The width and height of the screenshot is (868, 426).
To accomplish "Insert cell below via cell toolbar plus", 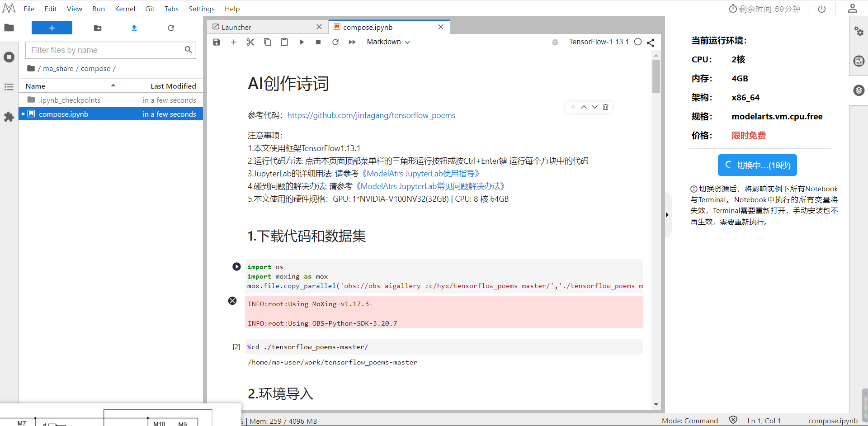I will (573, 107).
